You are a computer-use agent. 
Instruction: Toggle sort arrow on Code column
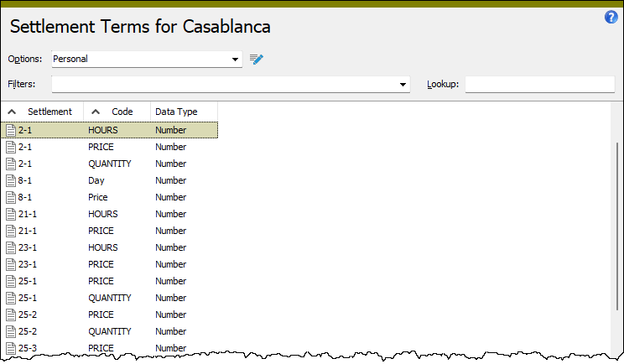tap(96, 112)
